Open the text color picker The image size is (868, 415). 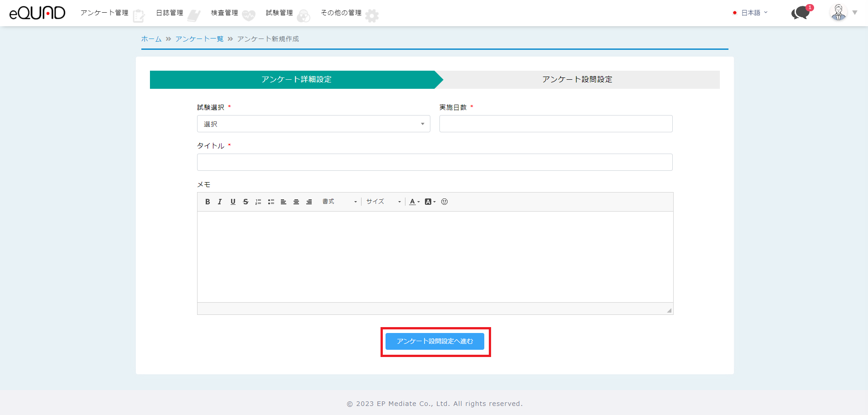point(414,202)
